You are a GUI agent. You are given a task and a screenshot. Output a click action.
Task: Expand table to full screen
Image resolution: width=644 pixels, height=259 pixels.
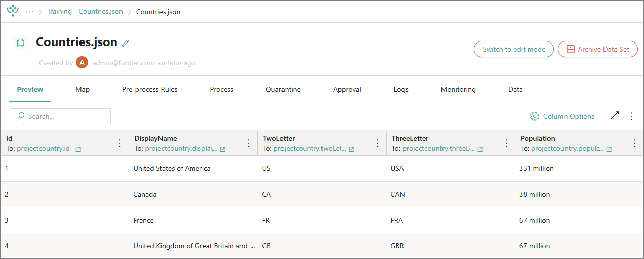615,116
